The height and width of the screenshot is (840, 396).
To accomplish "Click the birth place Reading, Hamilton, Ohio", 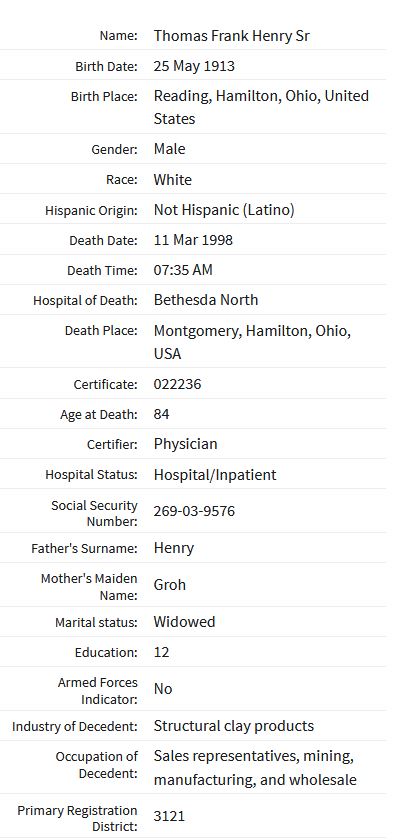I will point(261,107).
